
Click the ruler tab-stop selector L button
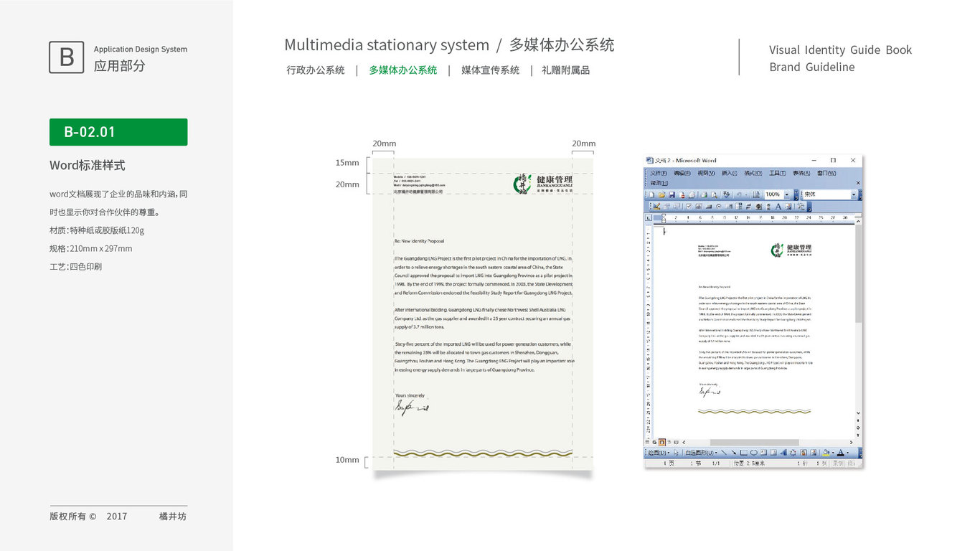point(649,217)
